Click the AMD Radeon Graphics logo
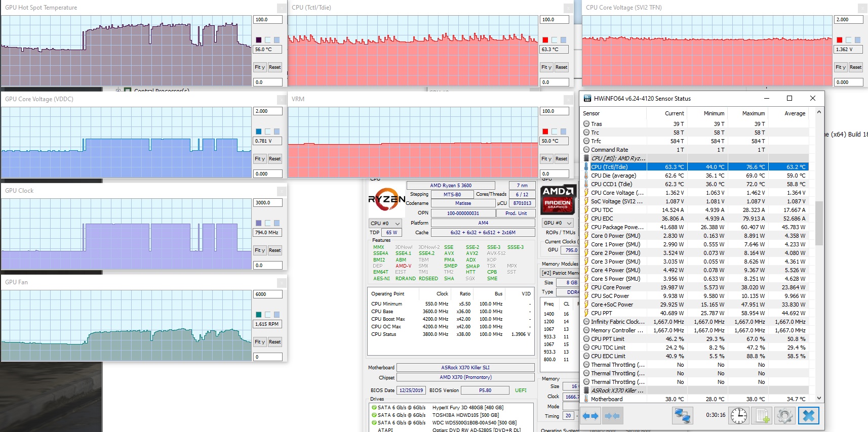Viewport: 868px width, 432px height. (558, 199)
